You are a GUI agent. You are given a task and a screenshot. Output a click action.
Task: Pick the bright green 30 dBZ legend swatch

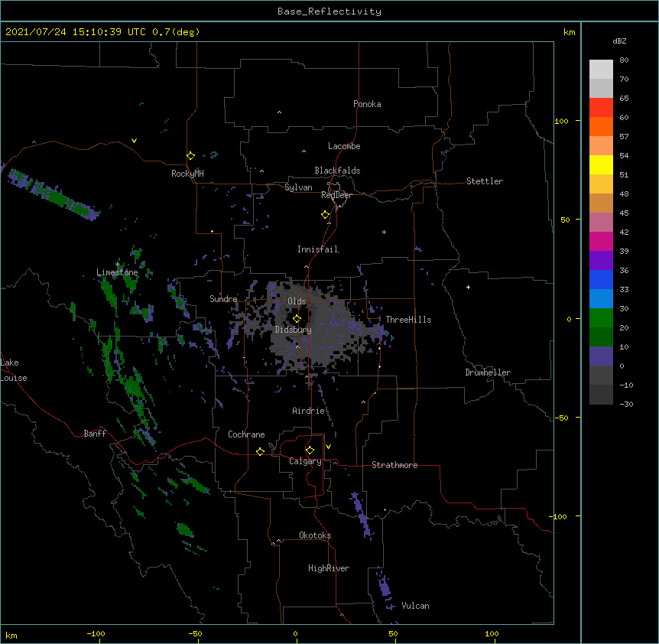(x=601, y=318)
